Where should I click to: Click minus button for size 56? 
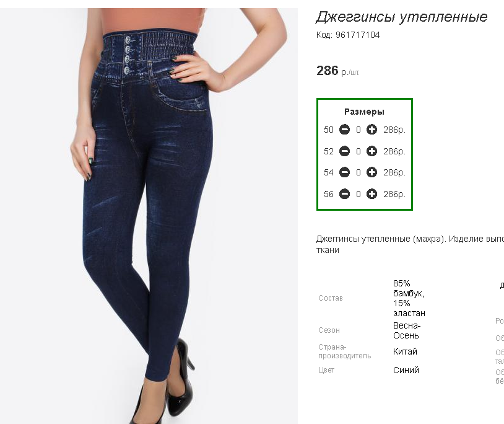click(344, 194)
